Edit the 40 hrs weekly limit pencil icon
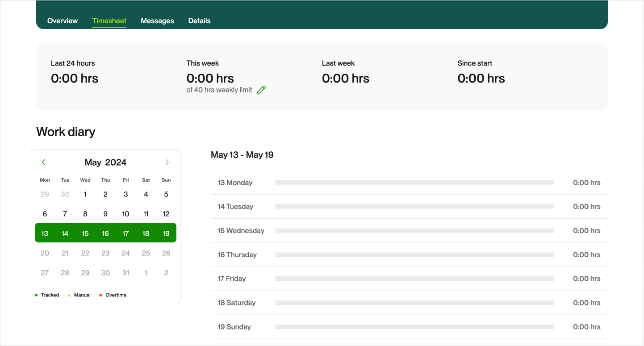Screen dimensions: 644x346 (x=261, y=90)
